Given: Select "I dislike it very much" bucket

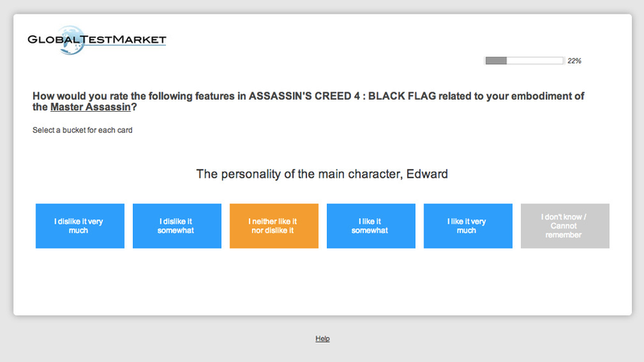Looking at the screenshot, I should click(x=80, y=226).
